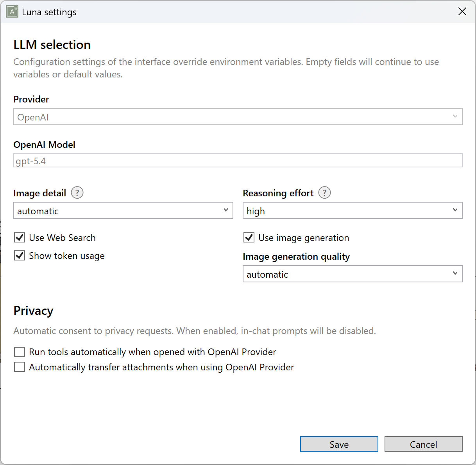
Task: Click the 'Automatic consent to privacy requests' description
Action: [195, 331]
